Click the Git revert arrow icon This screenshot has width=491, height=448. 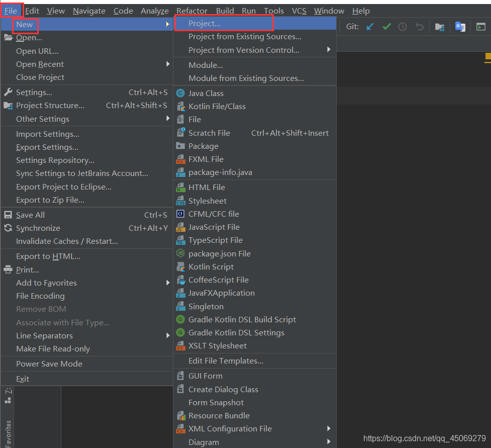pyautogui.click(x=419, y=27)
